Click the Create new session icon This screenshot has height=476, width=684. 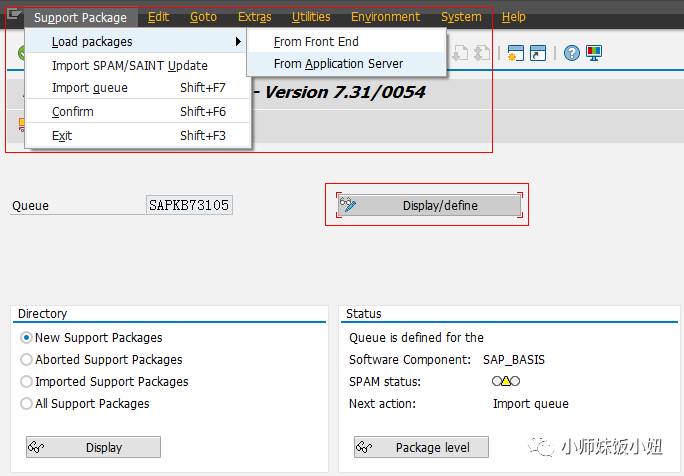(x=516, y=53)
